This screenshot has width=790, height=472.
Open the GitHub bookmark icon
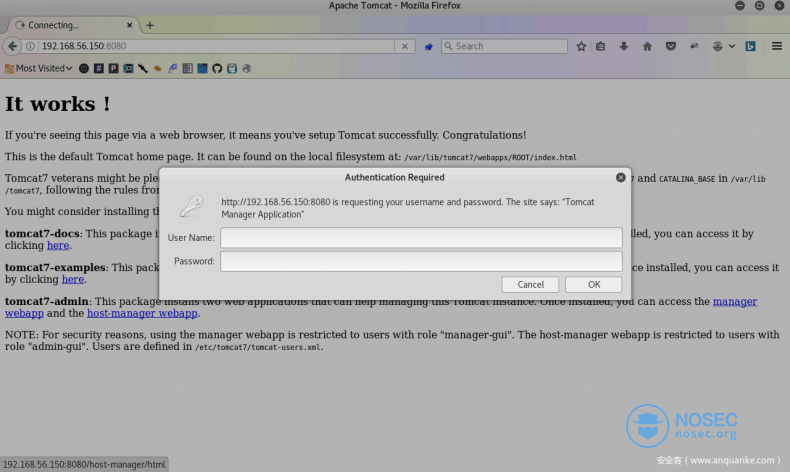coord(217,69)
